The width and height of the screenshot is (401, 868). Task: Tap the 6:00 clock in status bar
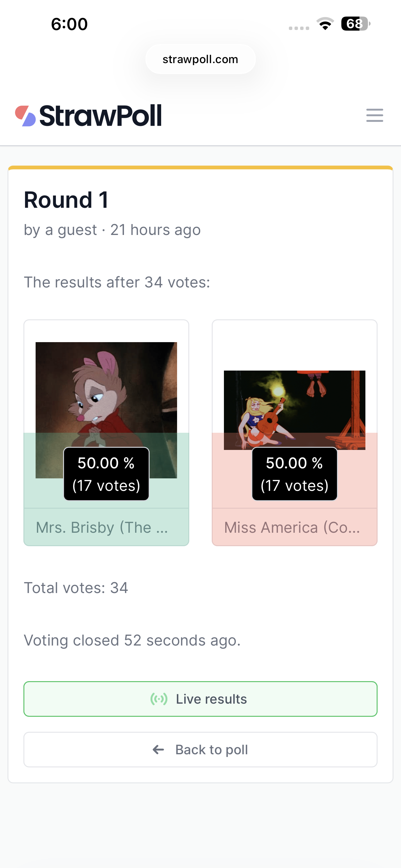tap(69, 24)
